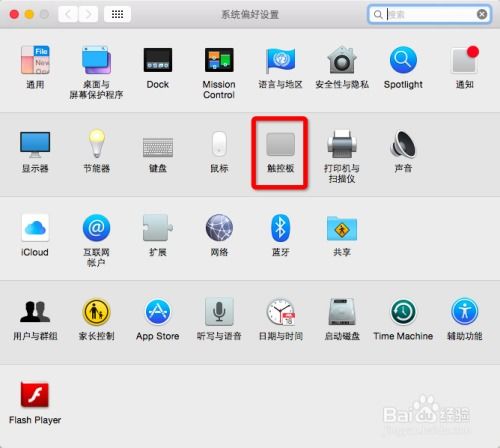Open the 蓝牙 (Bluetooth) pane

pos(280,236)
